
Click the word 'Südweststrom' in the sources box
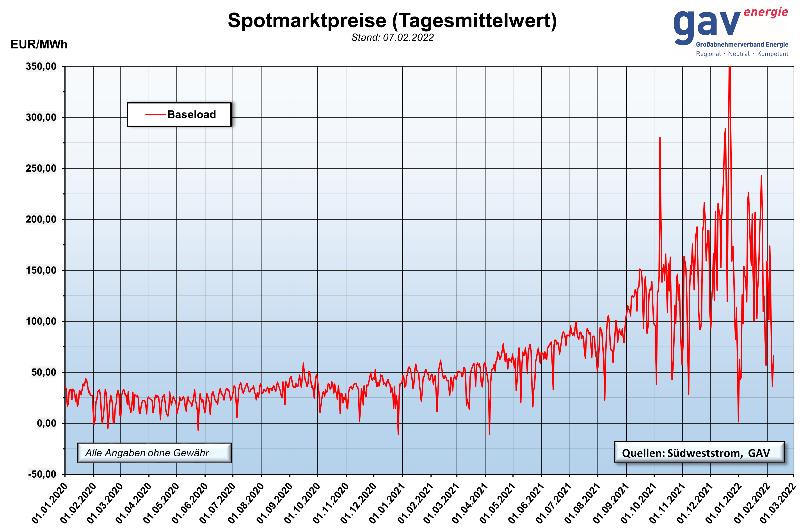(x=705, y=453)
